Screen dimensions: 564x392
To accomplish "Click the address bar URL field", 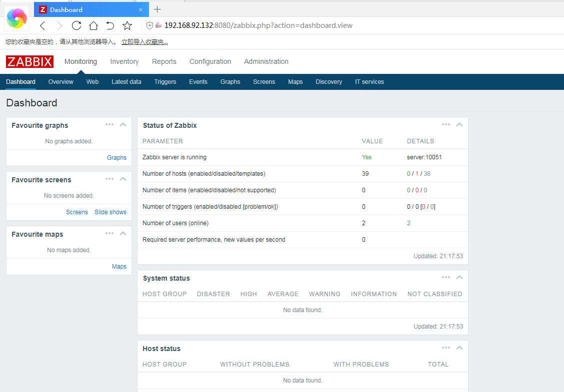I will tap(258, 25).
